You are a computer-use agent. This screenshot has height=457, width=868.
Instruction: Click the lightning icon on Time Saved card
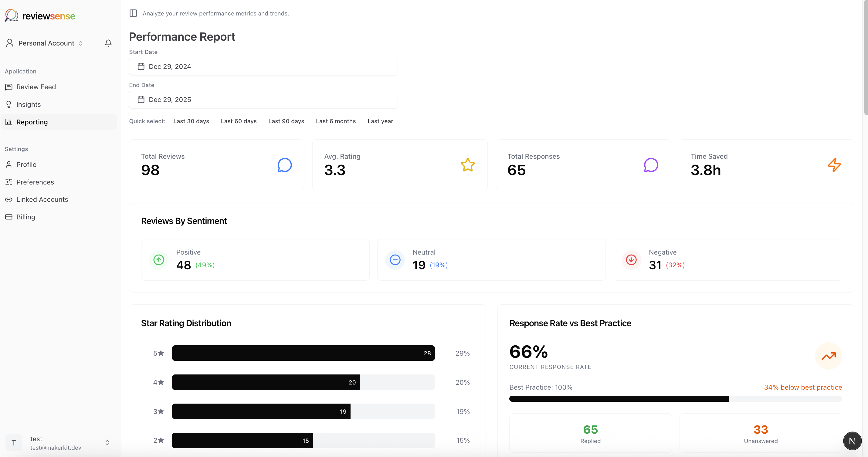pyautogui.click(x=834, y=165)
